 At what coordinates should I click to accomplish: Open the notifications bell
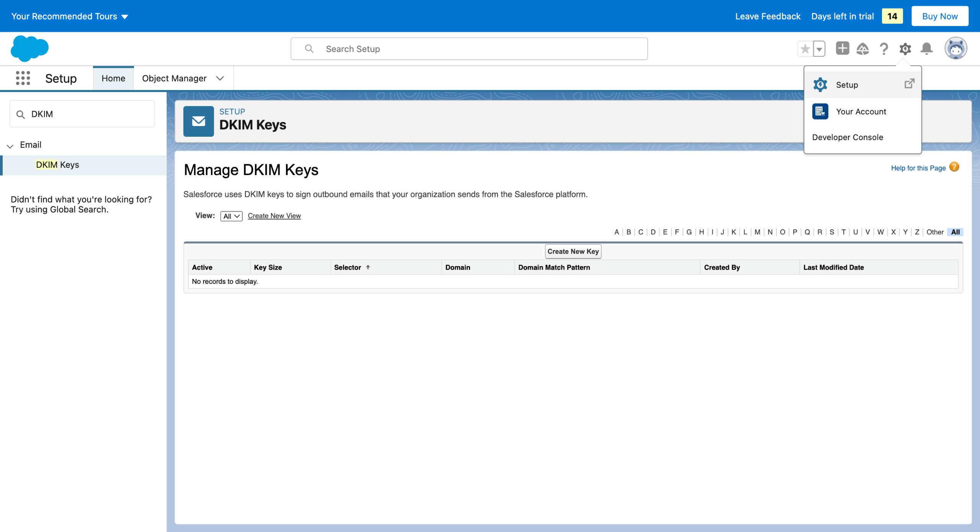pyautogui.click(x=927, y=49)
